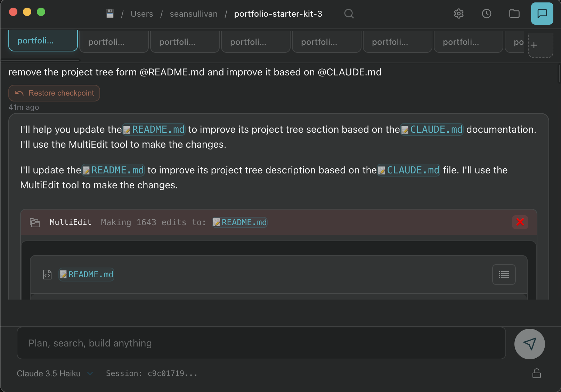Open the Claude 3.5 Haiku model dropdown
This screenshot has height=392, width=561.
point(55,374)
